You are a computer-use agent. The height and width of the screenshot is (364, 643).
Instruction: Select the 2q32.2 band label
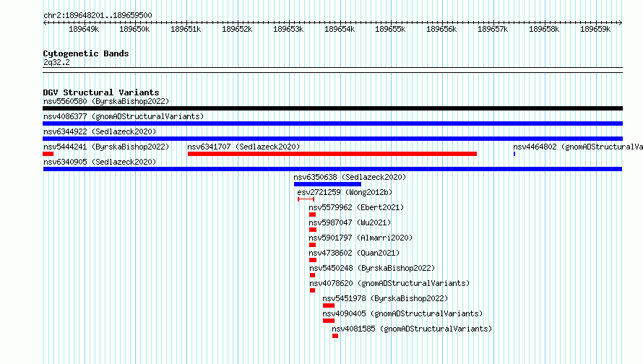[x=56, y=62]
